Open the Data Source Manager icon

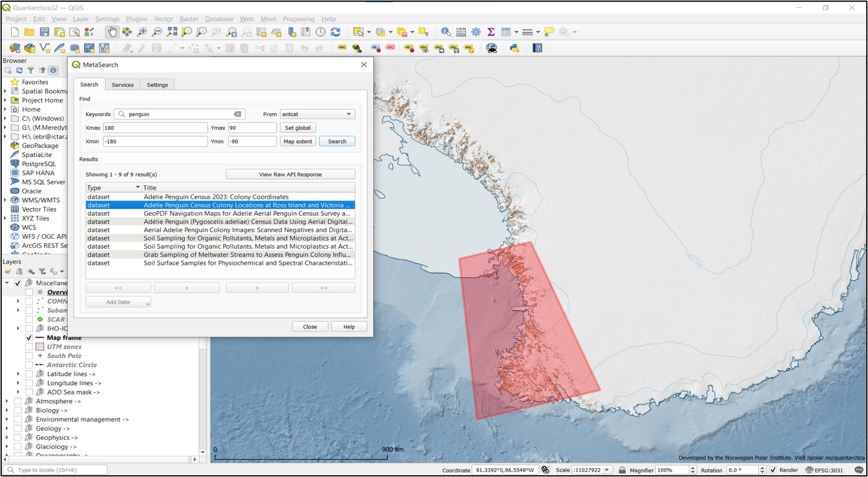coord(15,48)
